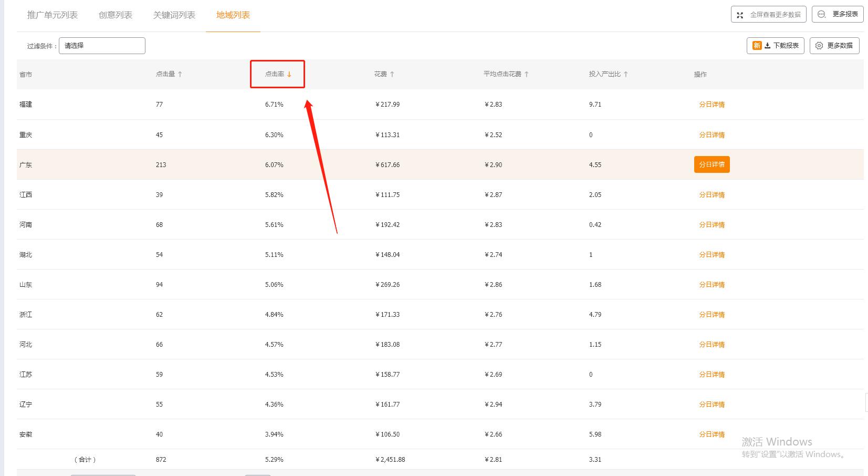Screen dimensions: 868x476
Task: Click the 点击率 descending sort arrow
Action: tap(289, 74)
